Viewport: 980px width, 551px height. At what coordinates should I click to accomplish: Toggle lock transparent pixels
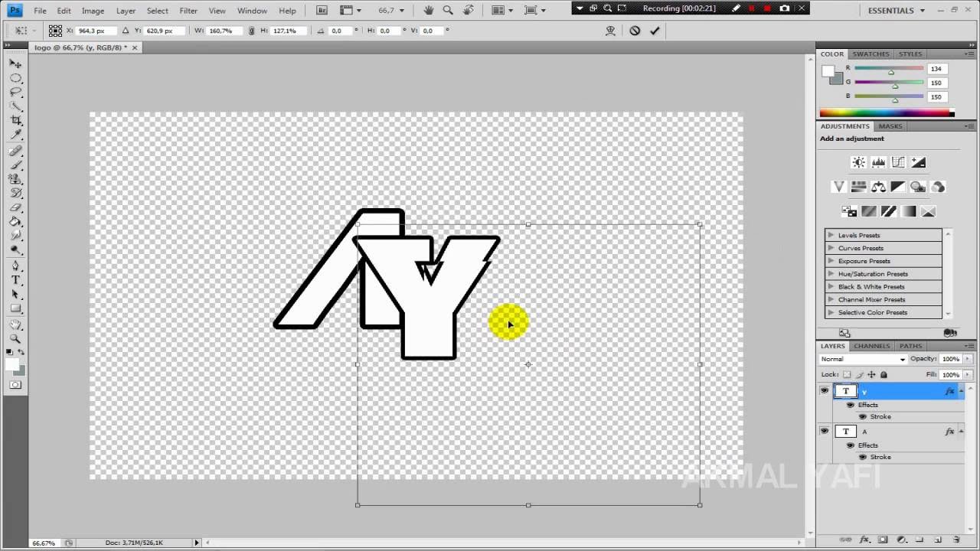[847, 375]
